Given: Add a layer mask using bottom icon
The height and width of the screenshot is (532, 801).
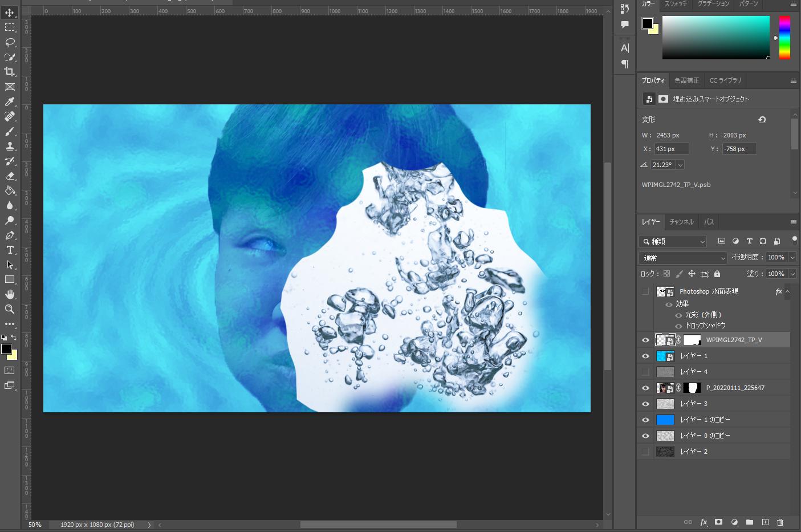Looking at the screenshot, I should coord(718,522).
